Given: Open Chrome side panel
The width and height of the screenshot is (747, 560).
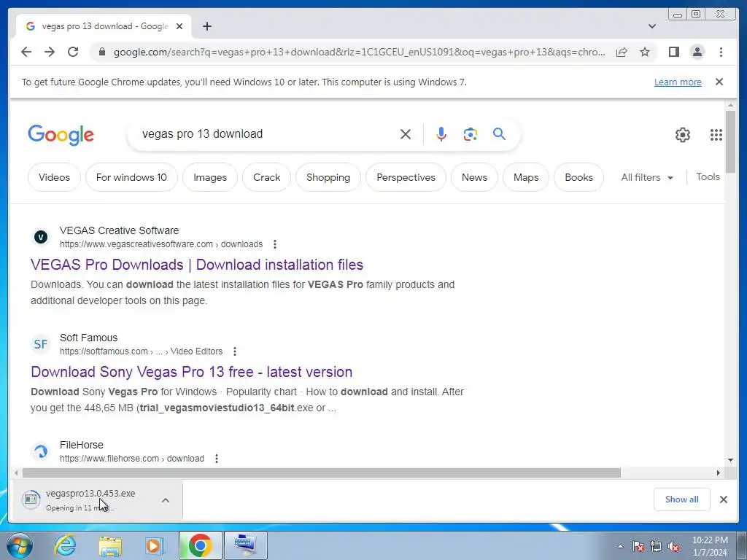Looking at the screenshot, I should click(x=673, y=52).
